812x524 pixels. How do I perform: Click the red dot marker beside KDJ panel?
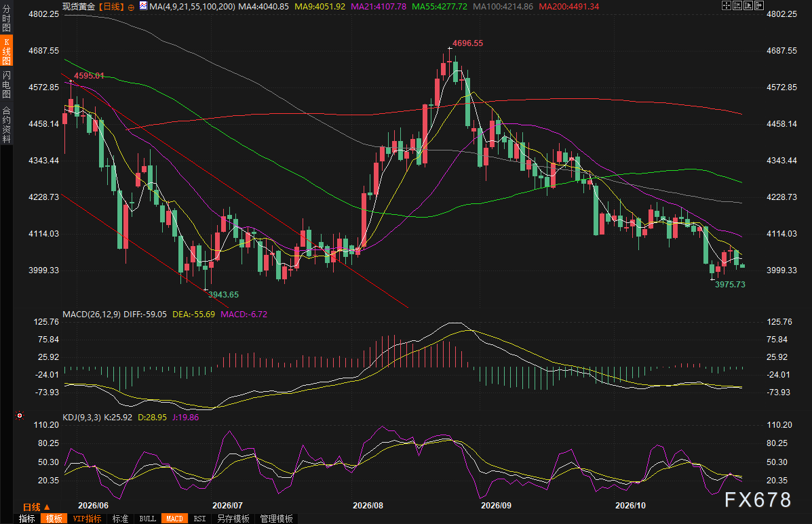point(20,416)
